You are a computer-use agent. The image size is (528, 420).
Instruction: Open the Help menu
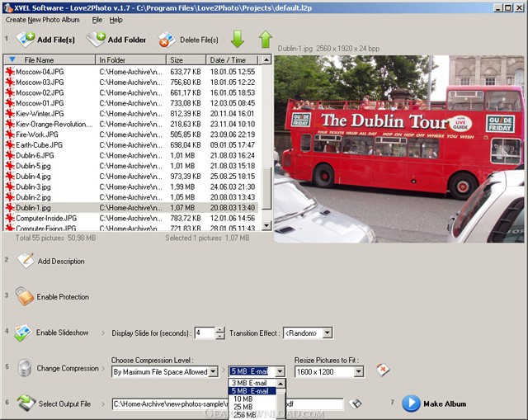click(115, 19)
